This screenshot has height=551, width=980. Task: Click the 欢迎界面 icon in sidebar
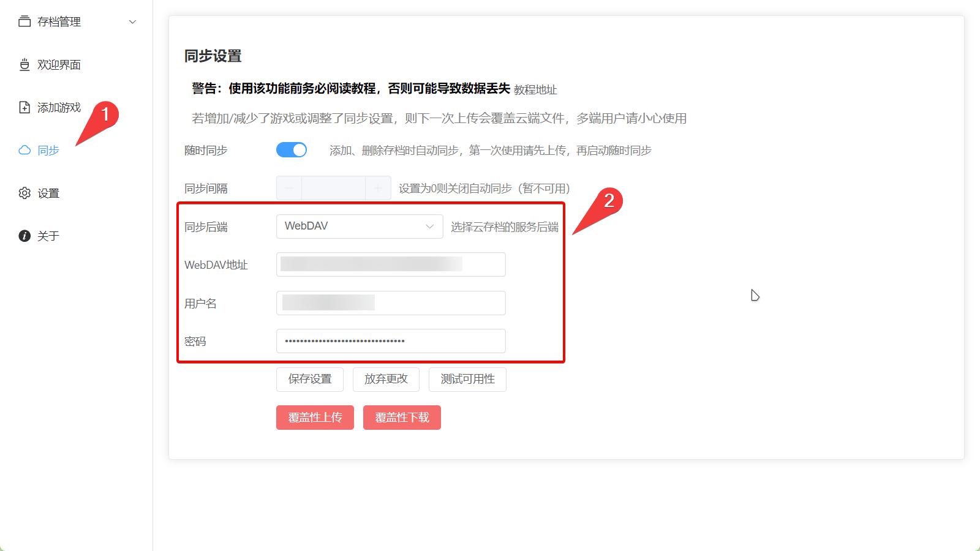23,64
